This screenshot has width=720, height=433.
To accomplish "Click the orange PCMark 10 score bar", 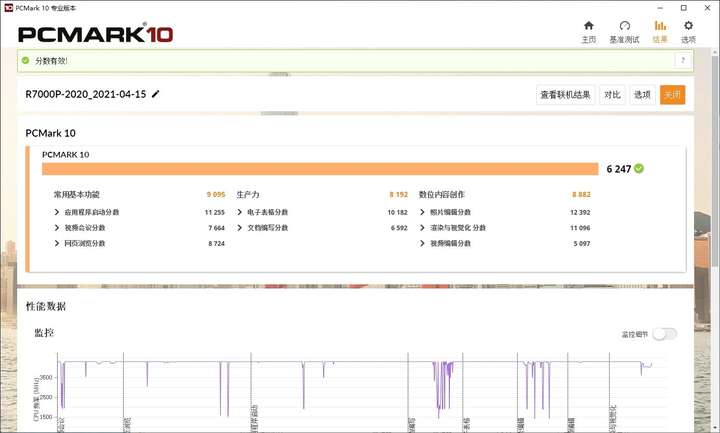I will 320,169.
